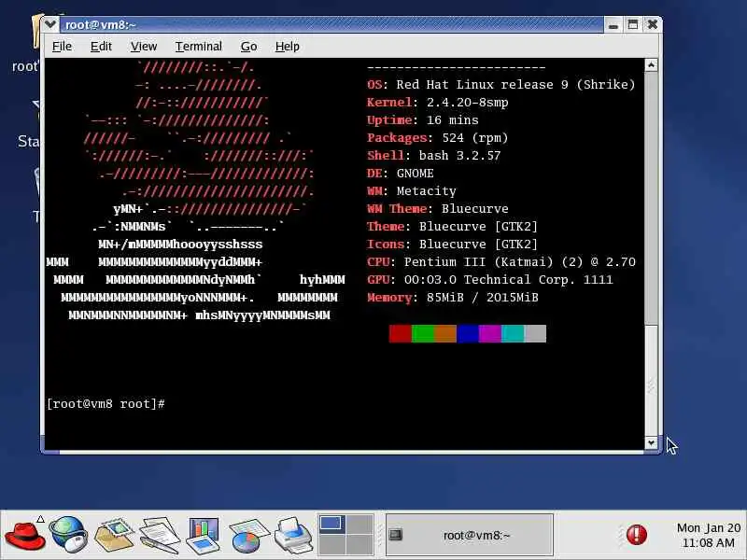Click root@vm8 taskbar window button
747x560 pixels.
pos(470,535)
